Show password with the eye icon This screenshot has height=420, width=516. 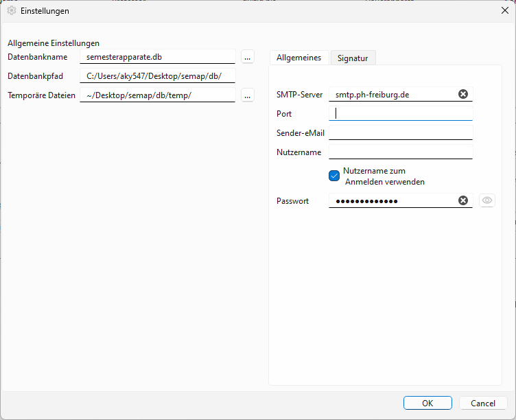click(486, 200)
